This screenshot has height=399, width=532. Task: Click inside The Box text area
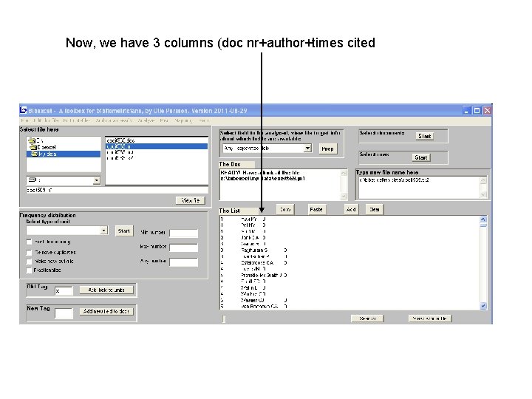280,184
